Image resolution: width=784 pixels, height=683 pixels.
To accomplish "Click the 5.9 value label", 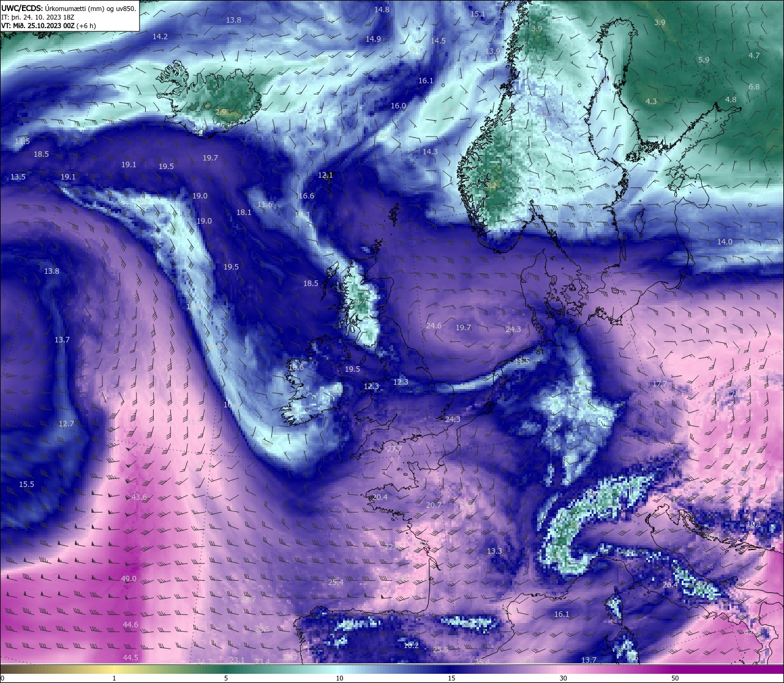I will tap(704, 60).
